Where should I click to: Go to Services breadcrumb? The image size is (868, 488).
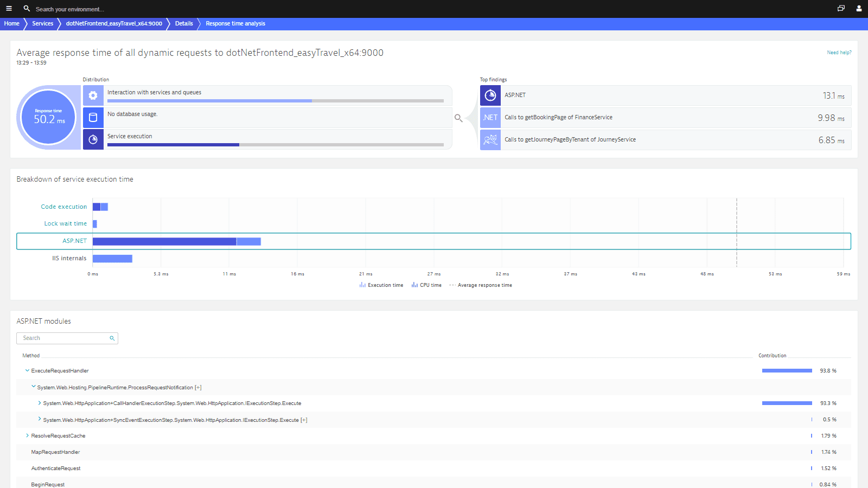(x=42, y=24)
